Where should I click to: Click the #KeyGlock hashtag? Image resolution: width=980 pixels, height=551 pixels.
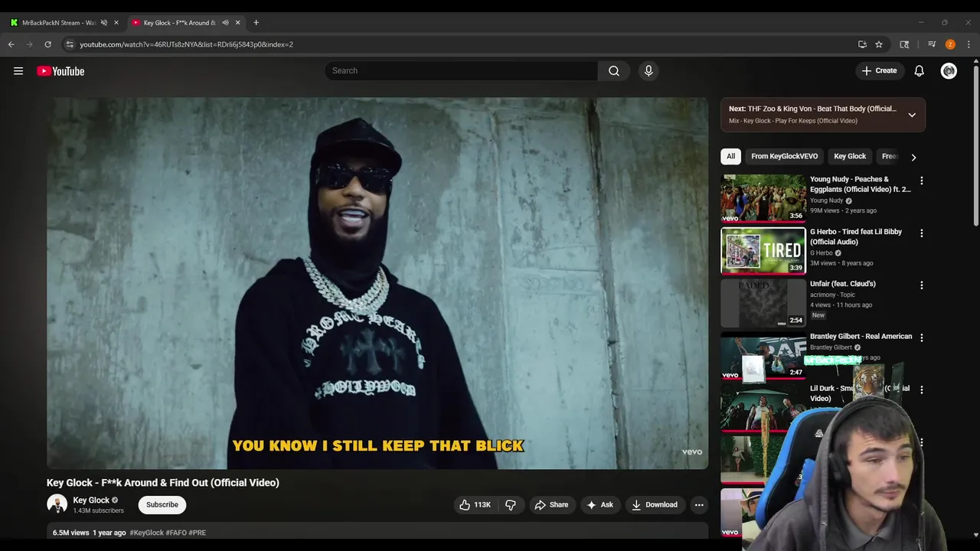147,533
